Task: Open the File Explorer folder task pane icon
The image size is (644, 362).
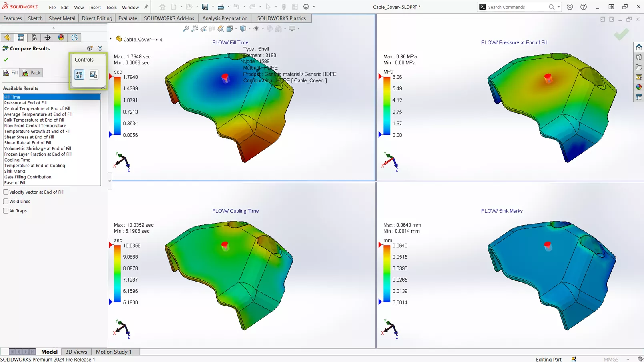Action: [639, 67]
